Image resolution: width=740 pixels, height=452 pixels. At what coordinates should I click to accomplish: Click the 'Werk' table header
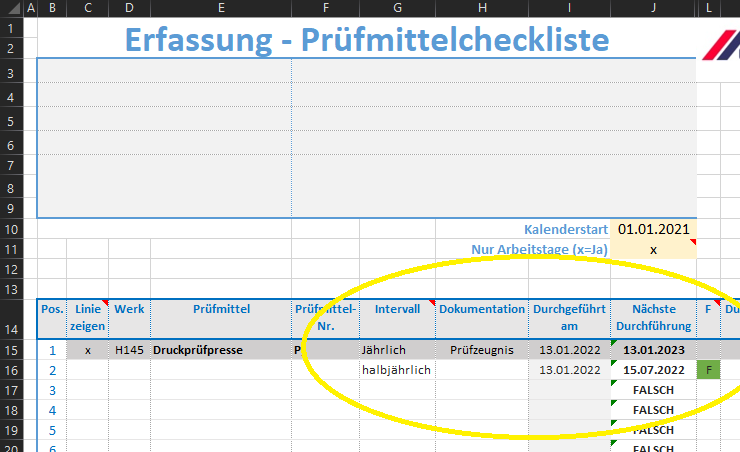[129, 319]
